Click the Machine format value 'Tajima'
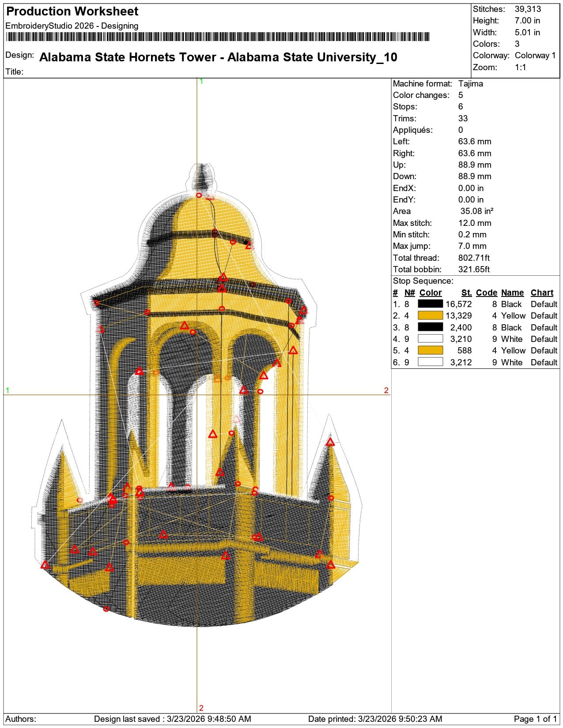This screenshot has height=728, width=563. coord(471,84)
